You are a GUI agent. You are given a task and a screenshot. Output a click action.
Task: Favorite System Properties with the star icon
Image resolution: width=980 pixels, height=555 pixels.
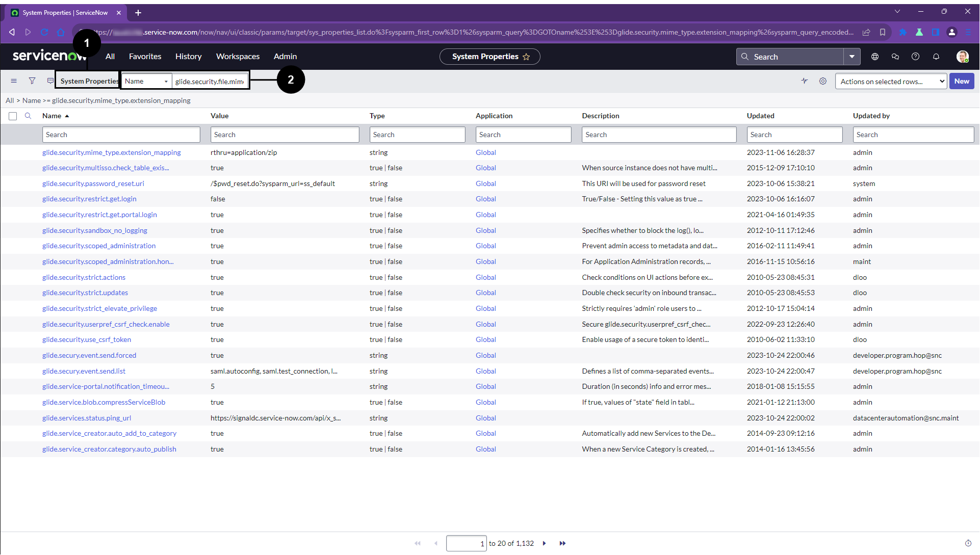527,57
